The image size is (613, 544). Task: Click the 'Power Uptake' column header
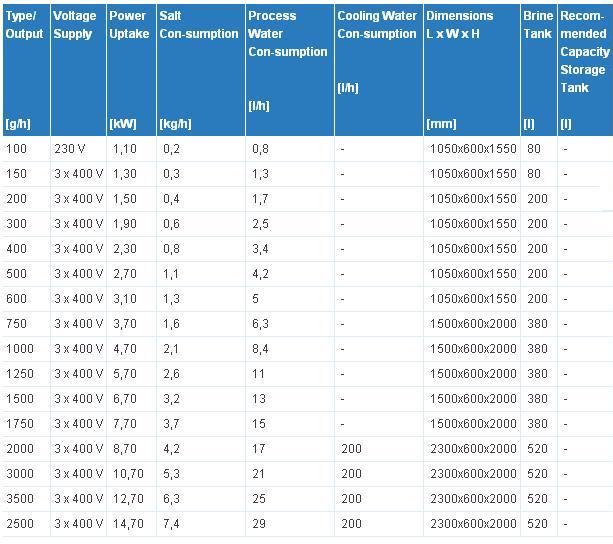131,70
